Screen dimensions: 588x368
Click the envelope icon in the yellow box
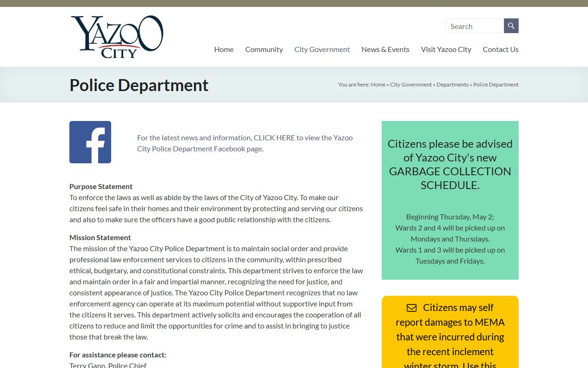click(x=412, y=308)
